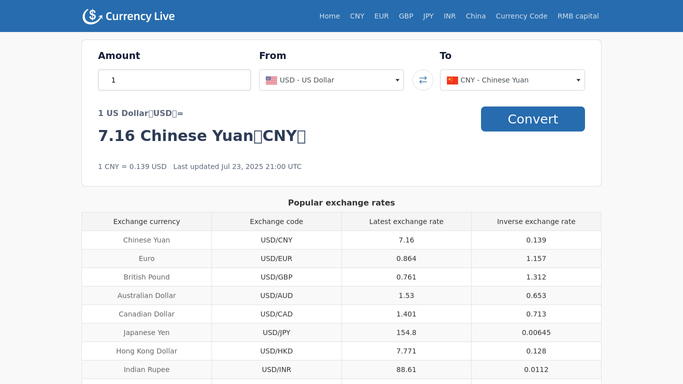Click the Australian Dollar row name
This screenshot has height=384, width=683.
click(146, 296)
